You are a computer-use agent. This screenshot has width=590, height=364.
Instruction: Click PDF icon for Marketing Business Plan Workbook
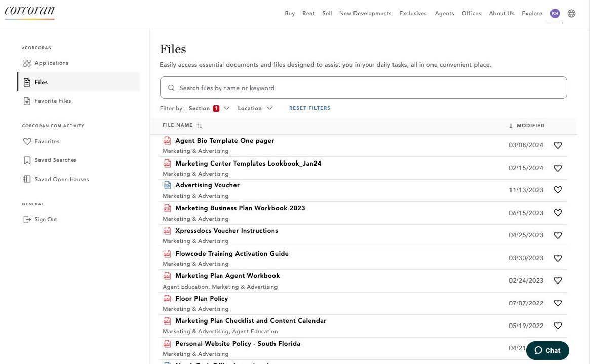167,208
